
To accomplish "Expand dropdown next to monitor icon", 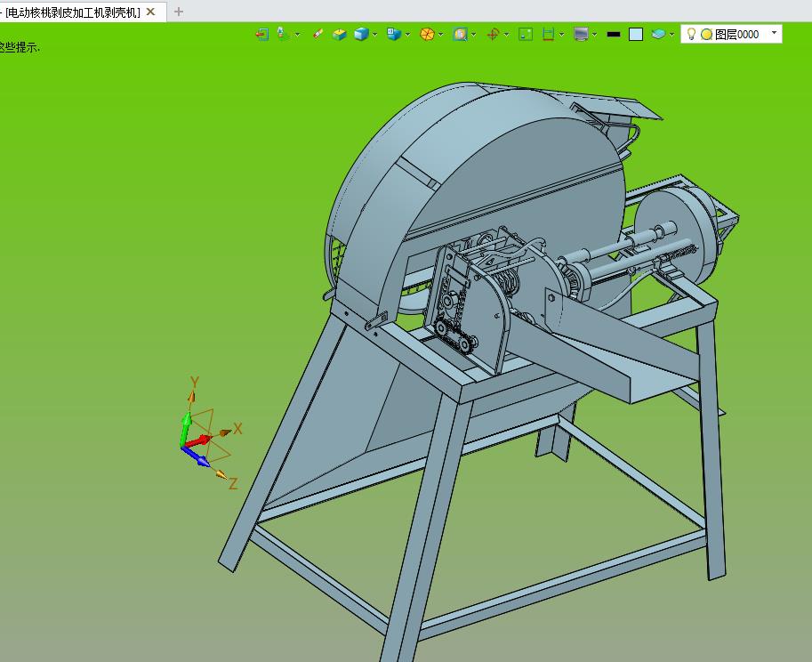I will coord(595,35).
